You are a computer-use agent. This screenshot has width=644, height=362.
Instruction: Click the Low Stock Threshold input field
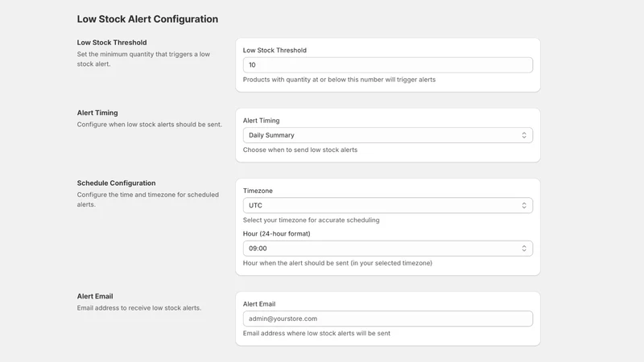(388, 65)
